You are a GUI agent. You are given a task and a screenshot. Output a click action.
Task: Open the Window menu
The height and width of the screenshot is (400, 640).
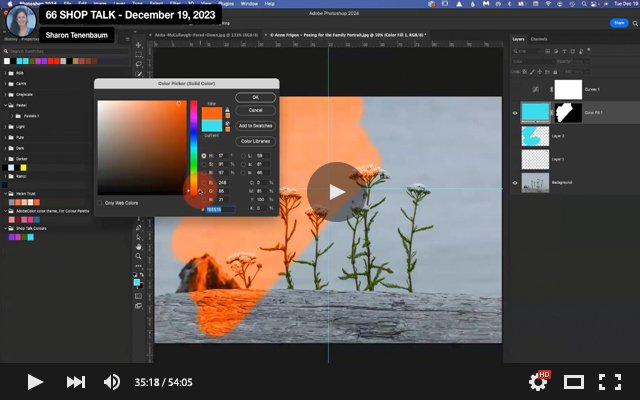[249, 3]
